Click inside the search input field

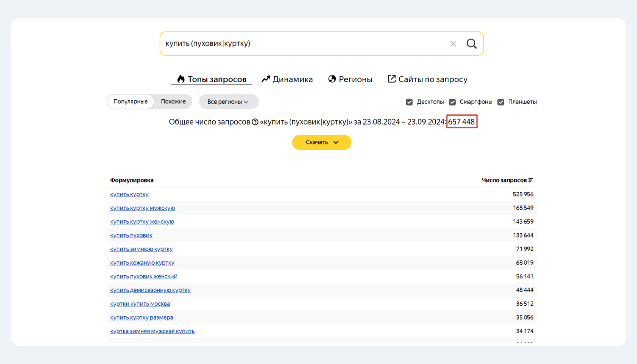[x=303, y=44]
